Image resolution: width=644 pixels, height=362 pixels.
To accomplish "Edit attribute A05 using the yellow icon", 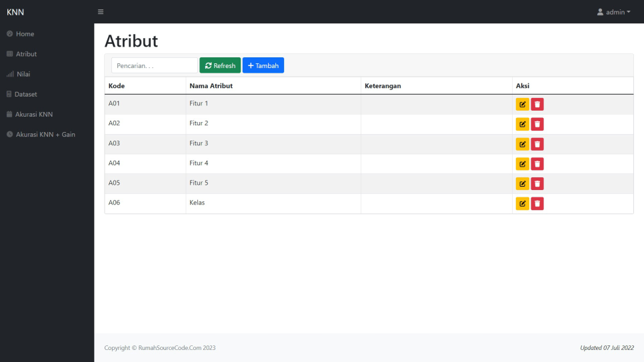I will tap(522, 184).
